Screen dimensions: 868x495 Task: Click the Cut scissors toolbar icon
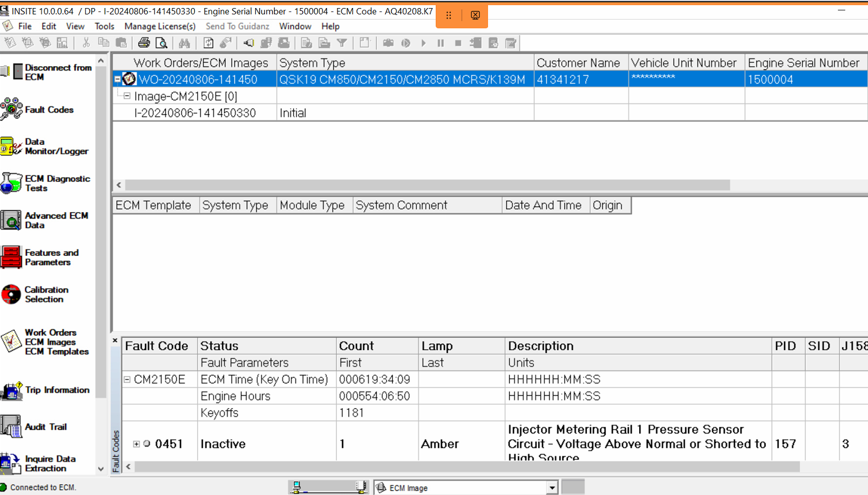click(86, 43)
